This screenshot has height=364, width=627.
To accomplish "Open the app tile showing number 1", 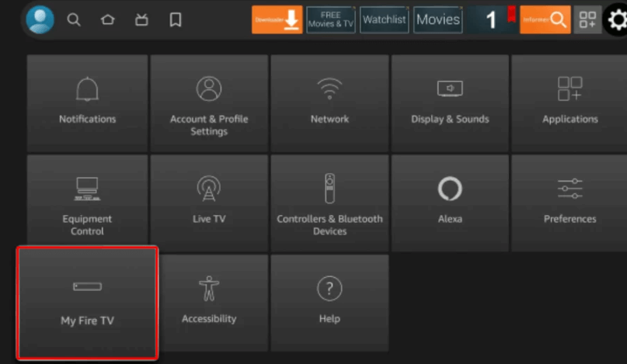I will coord(492,19).
